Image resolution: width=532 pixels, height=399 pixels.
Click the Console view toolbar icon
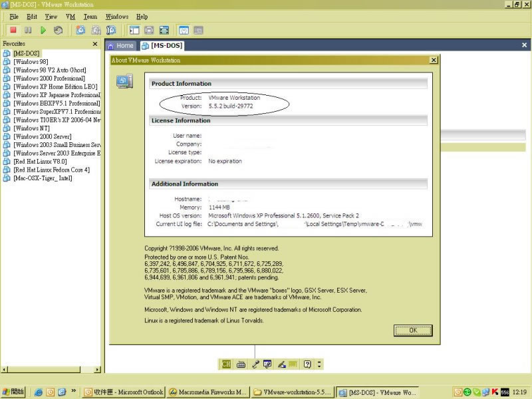tap(198, 30)
